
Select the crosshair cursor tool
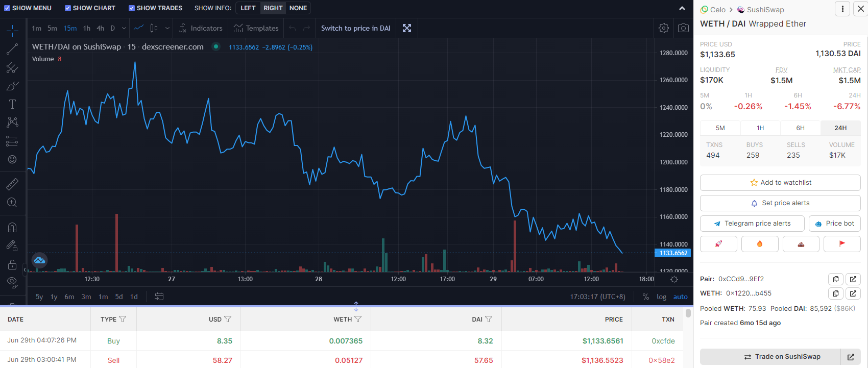(x=12, y=31)
